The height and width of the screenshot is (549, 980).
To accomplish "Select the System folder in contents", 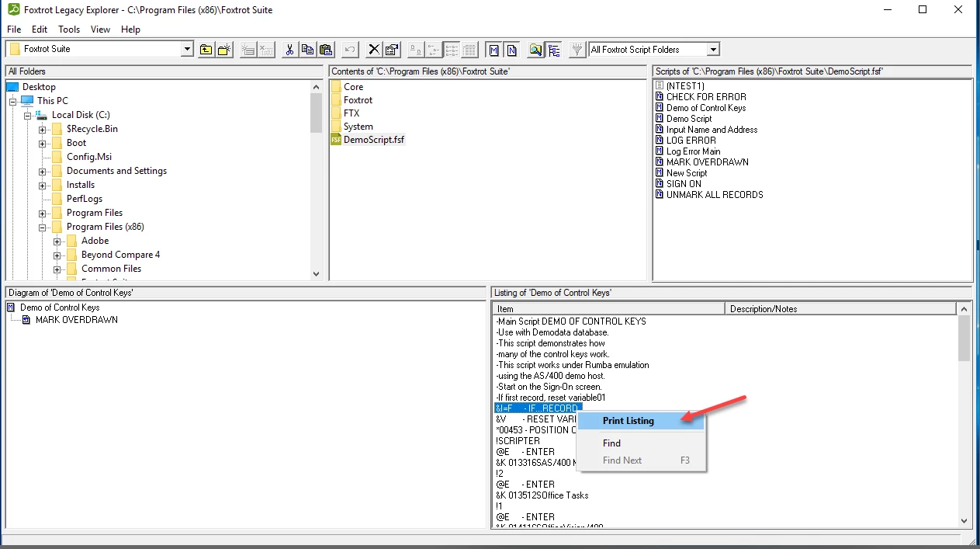I will [358, 127].
